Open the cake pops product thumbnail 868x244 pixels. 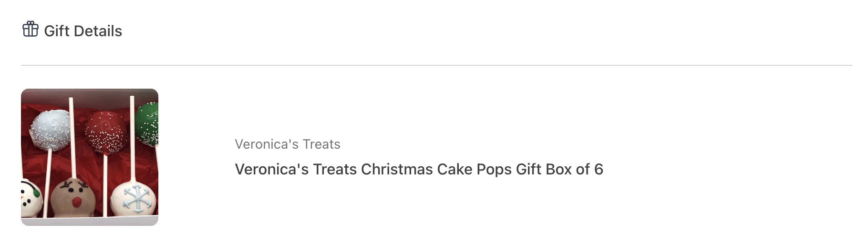90,157
